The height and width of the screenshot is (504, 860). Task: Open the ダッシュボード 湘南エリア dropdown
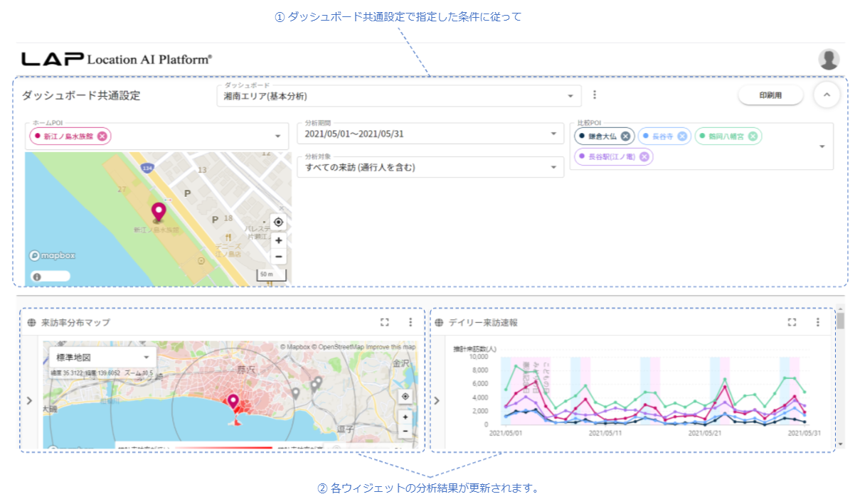click(570, 97)
